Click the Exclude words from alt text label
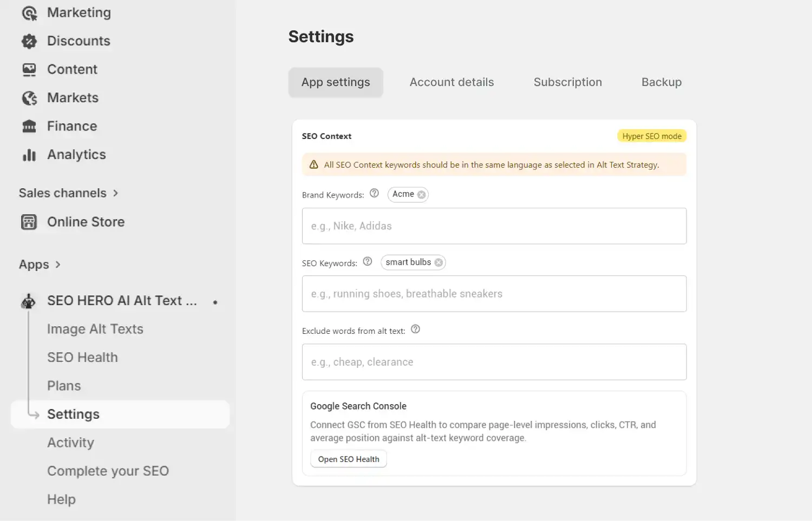The height and width of the screenshot is (521, 812). pos(353,331)
